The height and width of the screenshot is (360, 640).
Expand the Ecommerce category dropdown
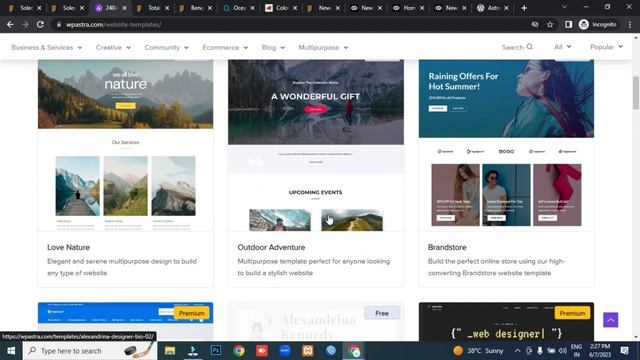pyautogui.click(x=225, y=47)
